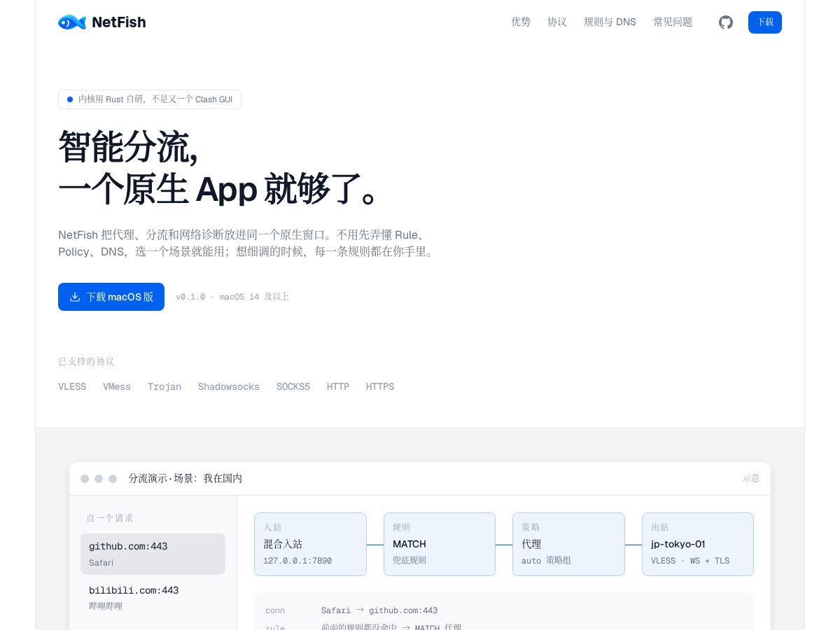
Task: Click the Trojan protocol label
Action: (164, 386)
